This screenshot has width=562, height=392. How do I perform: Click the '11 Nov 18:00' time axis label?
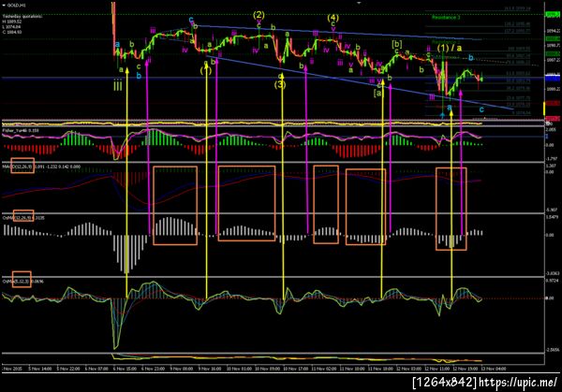(x=380, y=368)
